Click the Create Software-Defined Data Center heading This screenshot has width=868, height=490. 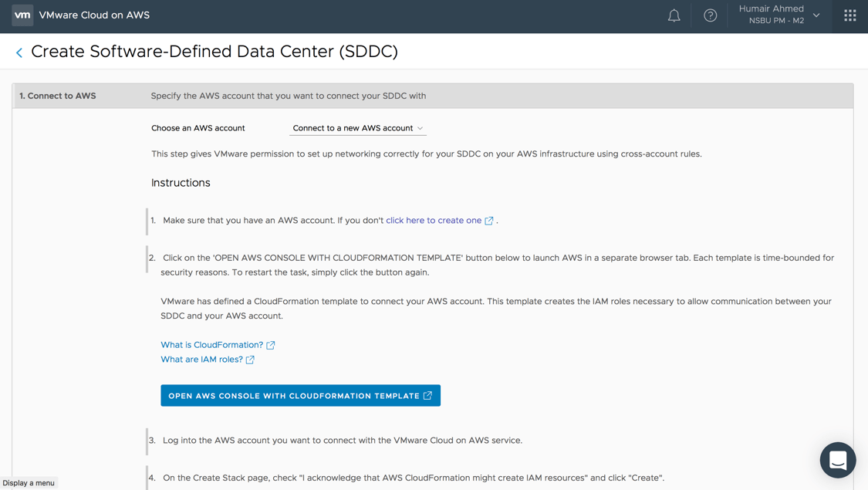[214, 52]
